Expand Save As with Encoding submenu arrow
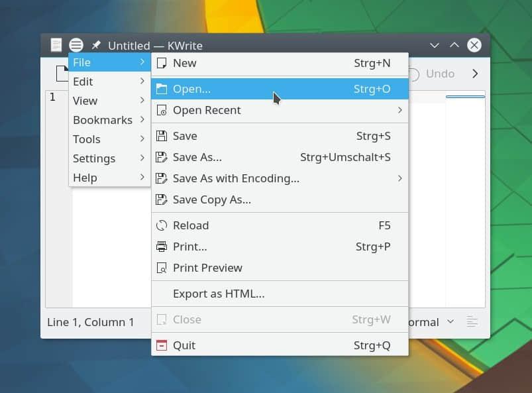 tap(399, 178)
